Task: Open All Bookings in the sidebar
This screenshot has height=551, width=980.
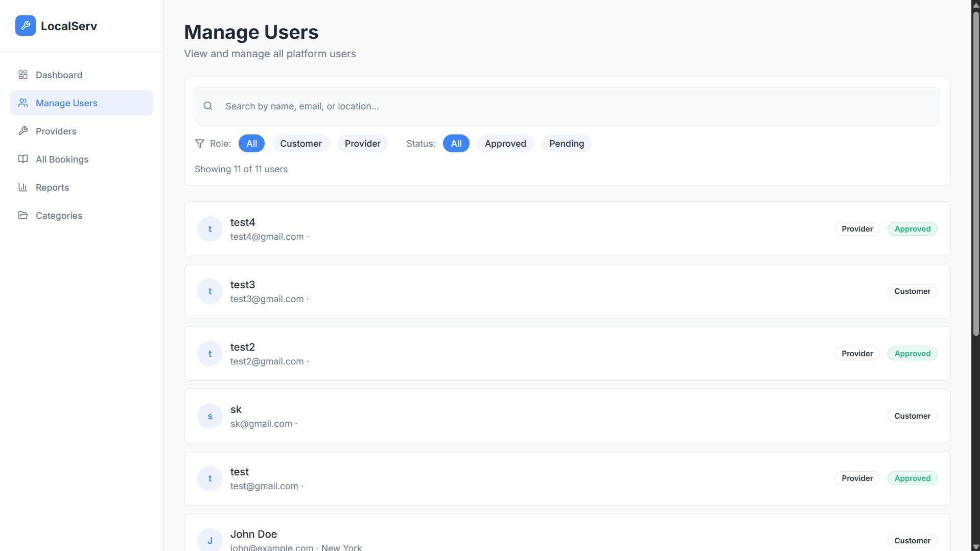Action: pos(81,159)
